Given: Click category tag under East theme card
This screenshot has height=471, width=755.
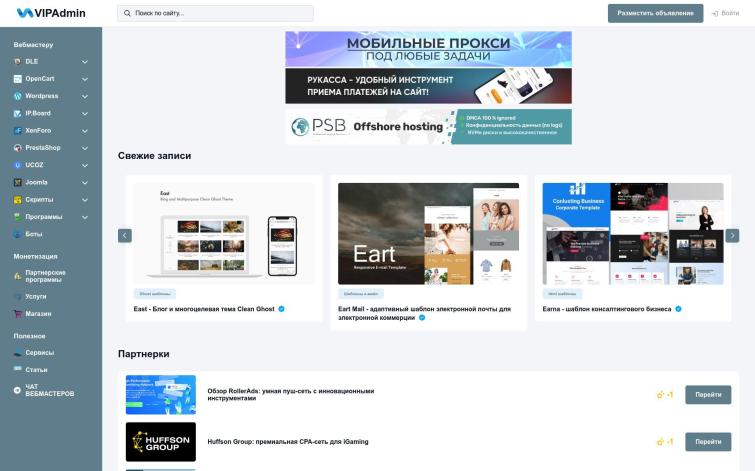Looking at the screenshot, I should point(155,294).
